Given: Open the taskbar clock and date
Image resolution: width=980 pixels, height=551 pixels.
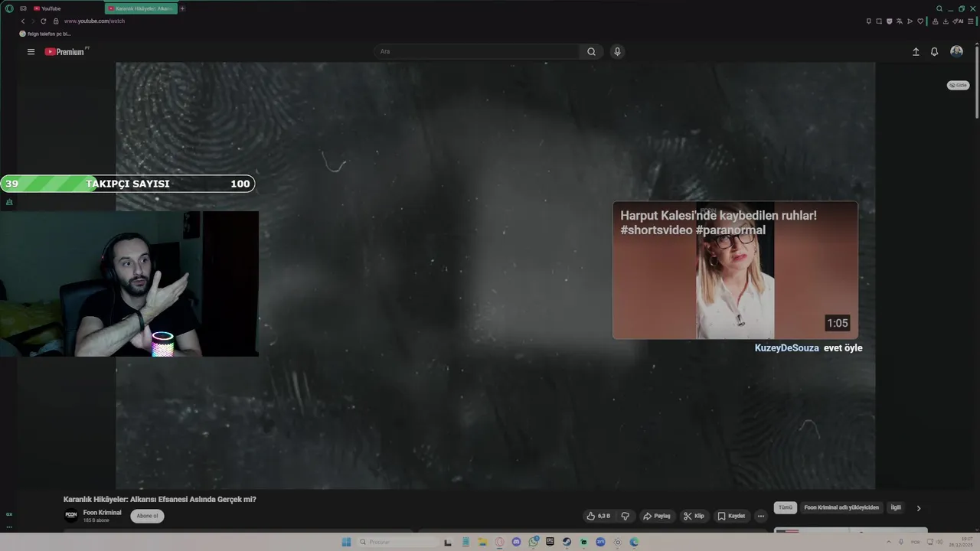Looking at the screenshot, I should point(962,542).
